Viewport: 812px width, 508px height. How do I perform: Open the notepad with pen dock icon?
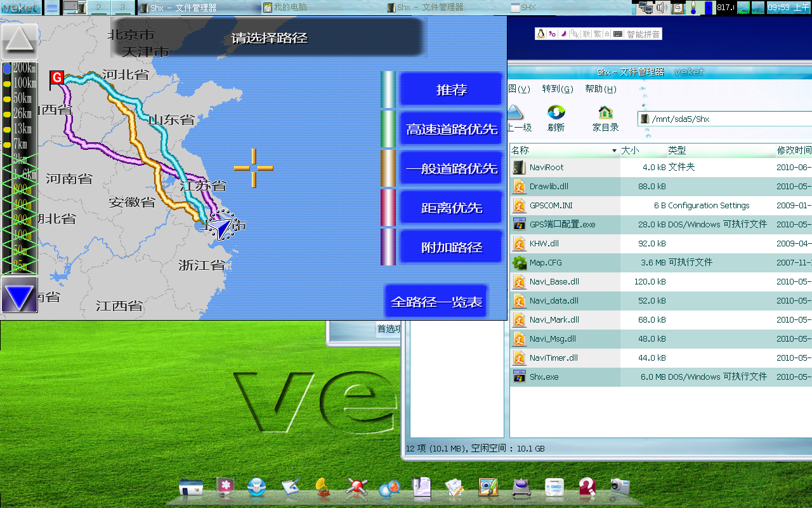[290, 487]
